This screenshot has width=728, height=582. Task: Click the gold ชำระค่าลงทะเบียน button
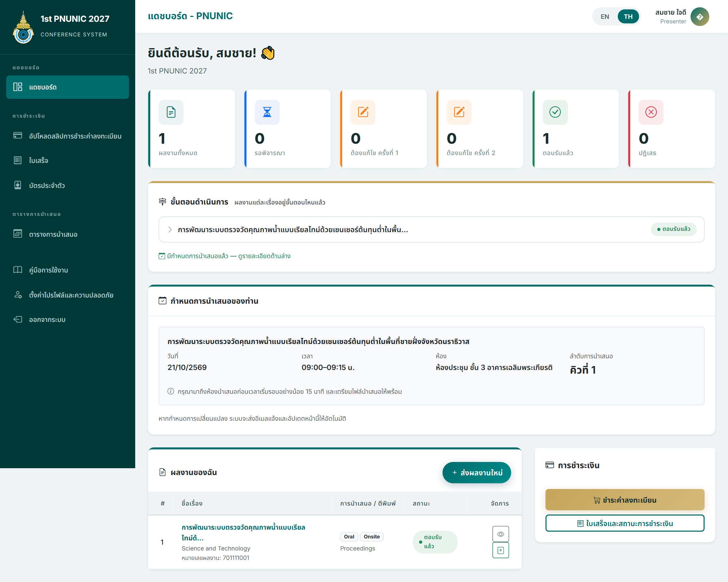tap(625, 500)
